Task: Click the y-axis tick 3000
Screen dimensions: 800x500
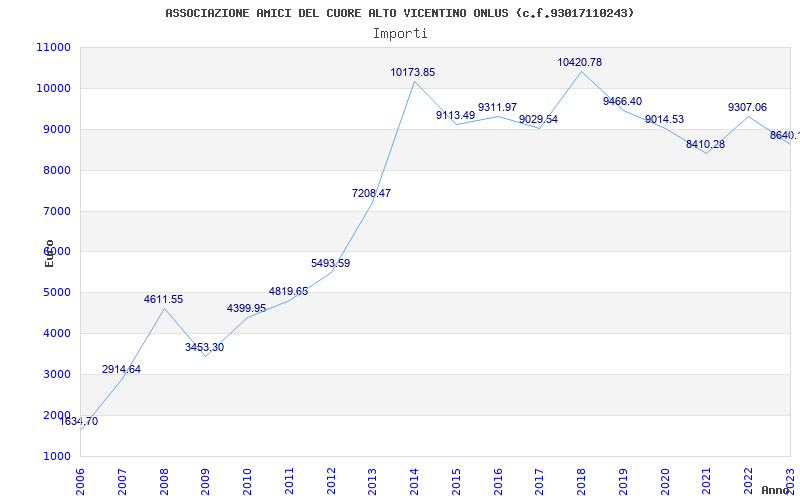Action: click(56, 374)
